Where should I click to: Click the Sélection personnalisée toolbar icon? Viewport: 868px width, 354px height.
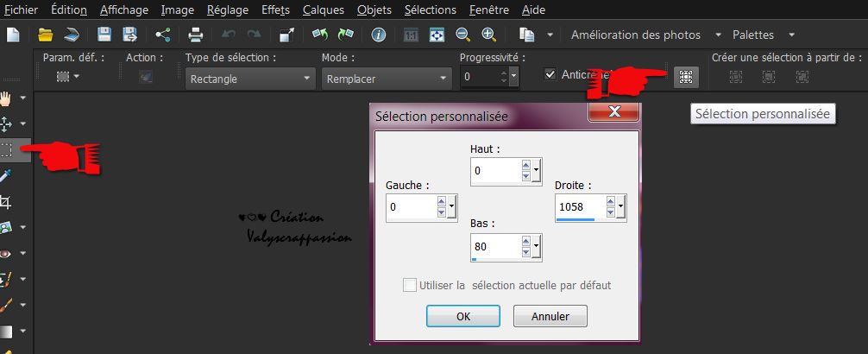pyautogui.click(x=685, y=77)
